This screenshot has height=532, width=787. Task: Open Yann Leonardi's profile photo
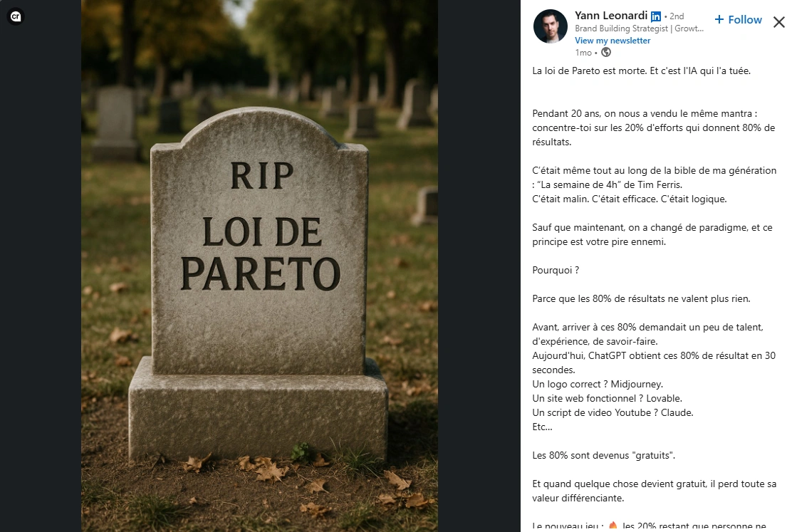pyautogui.click(x=550, y=26)
